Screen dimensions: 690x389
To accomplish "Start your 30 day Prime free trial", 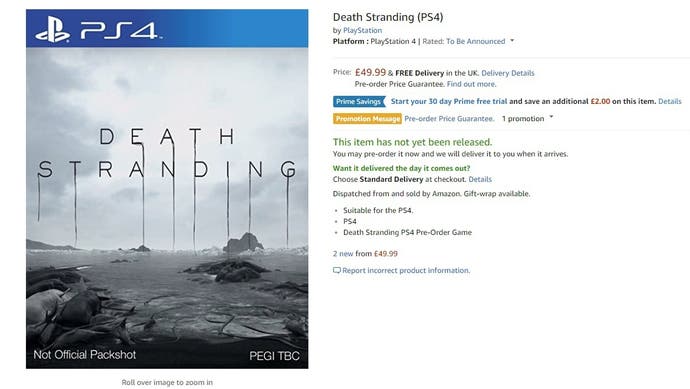I will click(449, 101).
